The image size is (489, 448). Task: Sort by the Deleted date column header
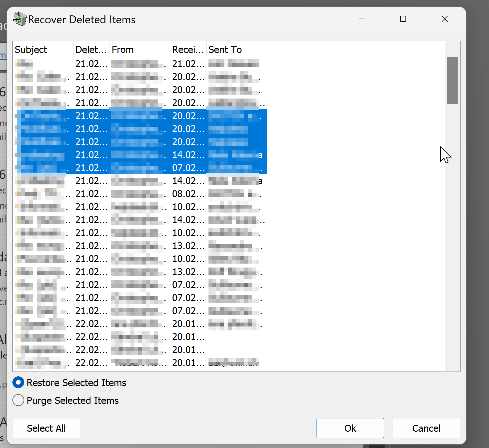click(91, 50)
